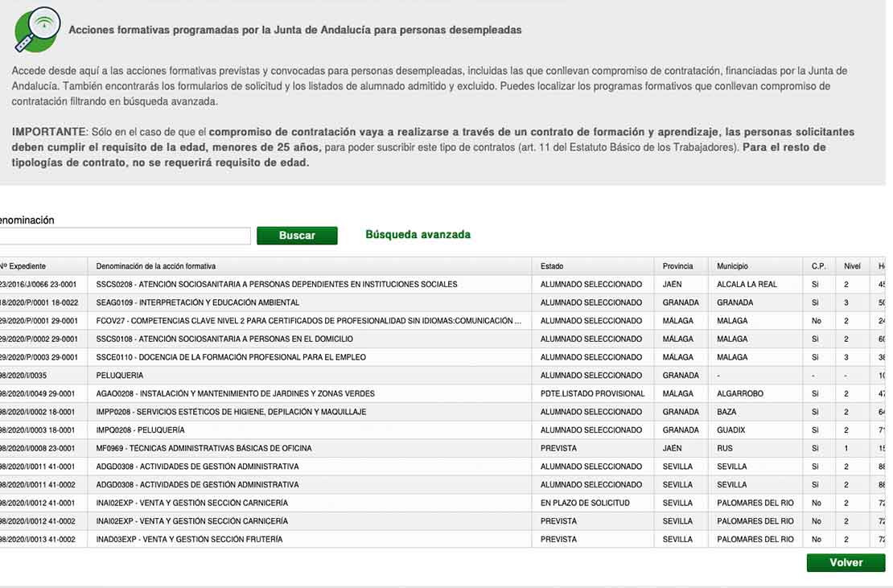Select row IMPP0208 - Servicios estéticos de higiene
The image size is (893, 588).
[x=442, y=412]
